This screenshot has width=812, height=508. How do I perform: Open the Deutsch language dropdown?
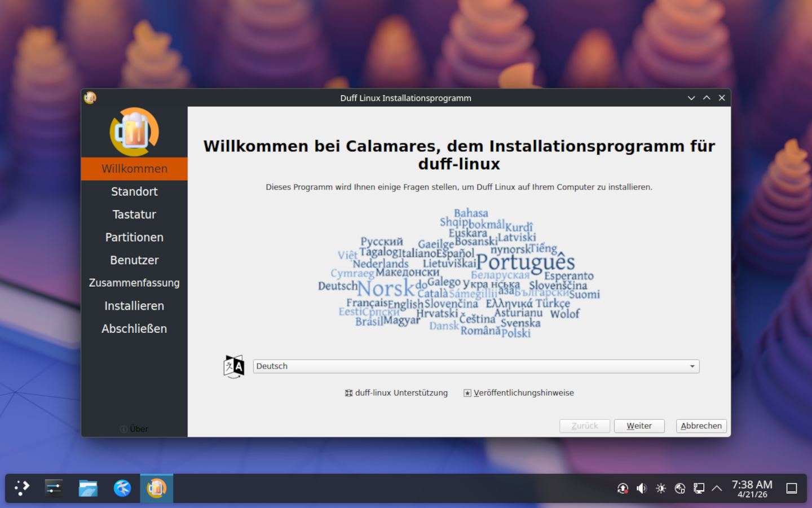click(476, 366)
